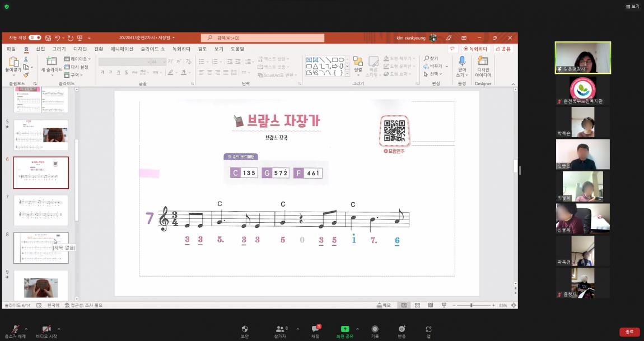Open the 검토 (Review) tab
This screenshot has height=341, width=644.
pyautogui.click(x=203, y=49)
